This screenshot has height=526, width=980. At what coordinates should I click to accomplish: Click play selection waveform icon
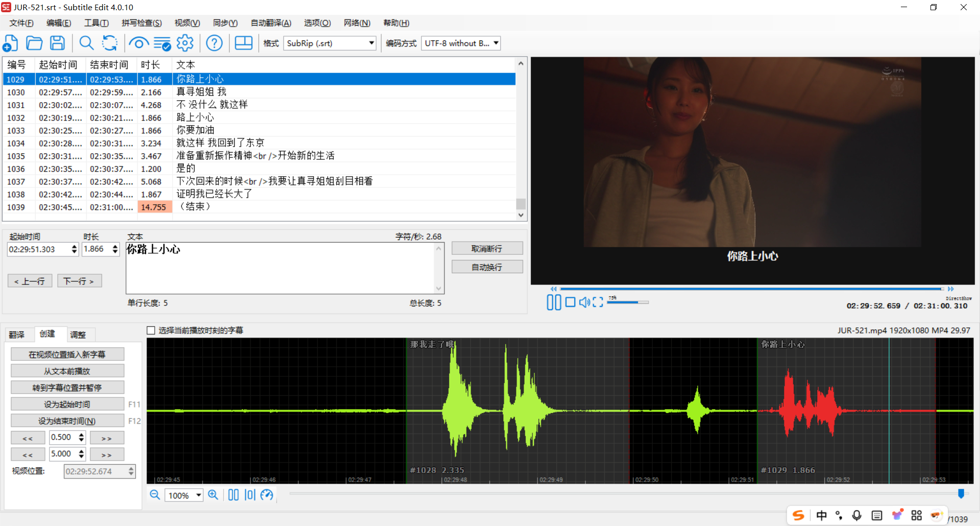(250, 495)
